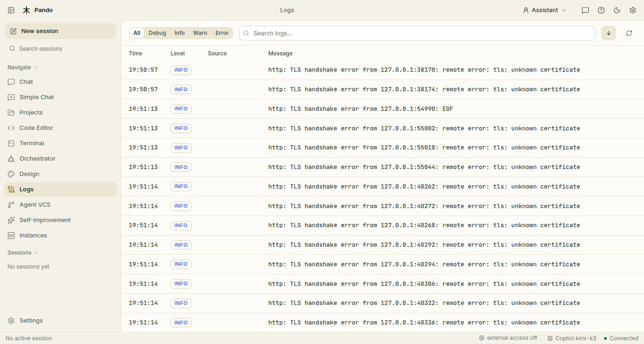644x344 pixels.
Task: Open Settings at sidebar bottom
Action: 60,321
